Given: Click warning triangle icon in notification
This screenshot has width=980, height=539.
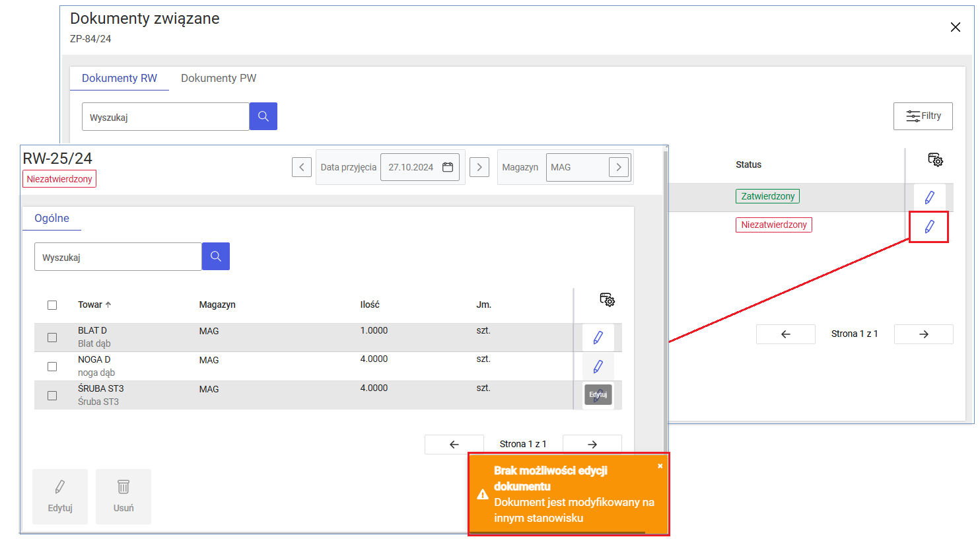Looking at the screenshot, I should 483,494.
